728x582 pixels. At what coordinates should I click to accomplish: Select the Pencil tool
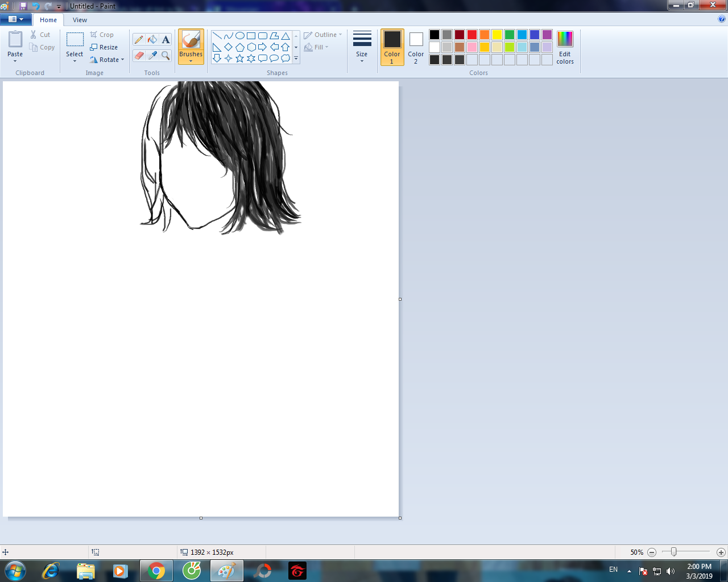pyautogui.click(x=139, y=39)
